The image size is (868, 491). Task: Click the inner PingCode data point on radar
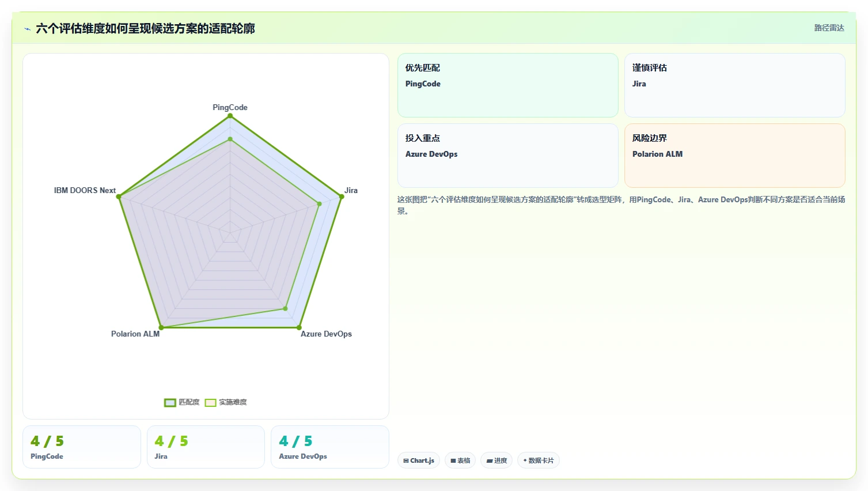pyautogui.click(x=230, y=139)
